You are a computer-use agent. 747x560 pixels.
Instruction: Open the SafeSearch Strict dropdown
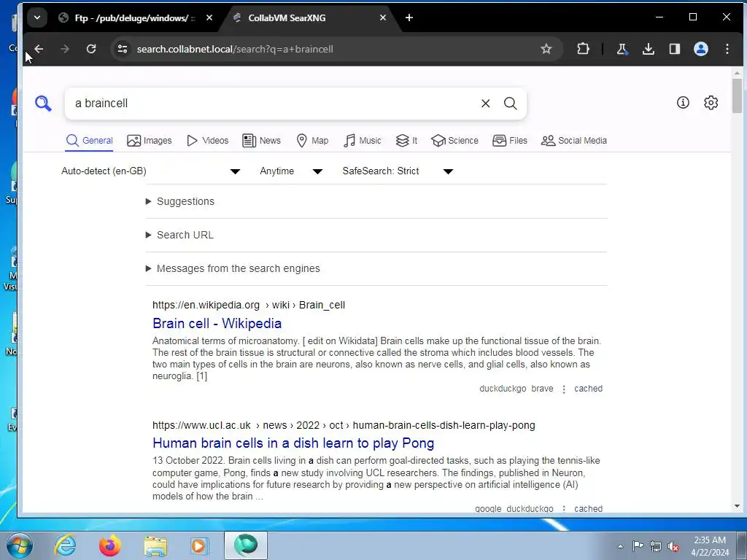tap(398, 171)
